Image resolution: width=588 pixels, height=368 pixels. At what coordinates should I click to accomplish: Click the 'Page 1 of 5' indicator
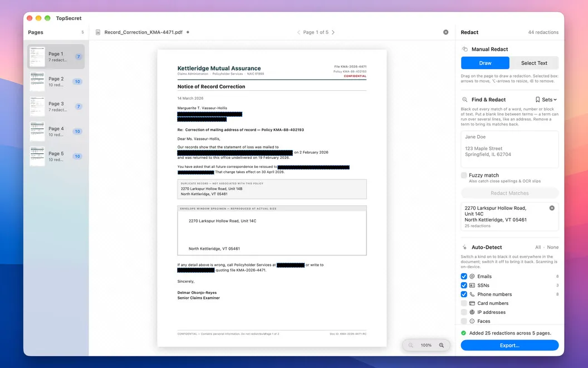(316, 32)
